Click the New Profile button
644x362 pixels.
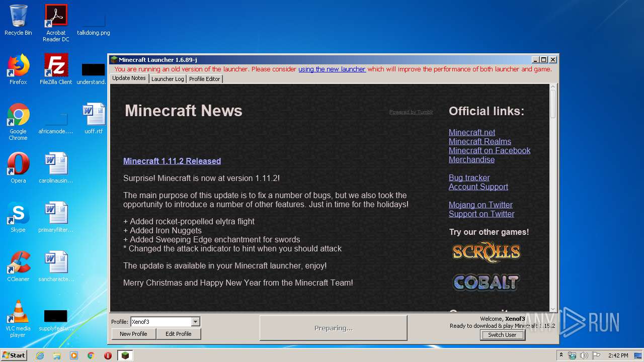coord(133,334)
